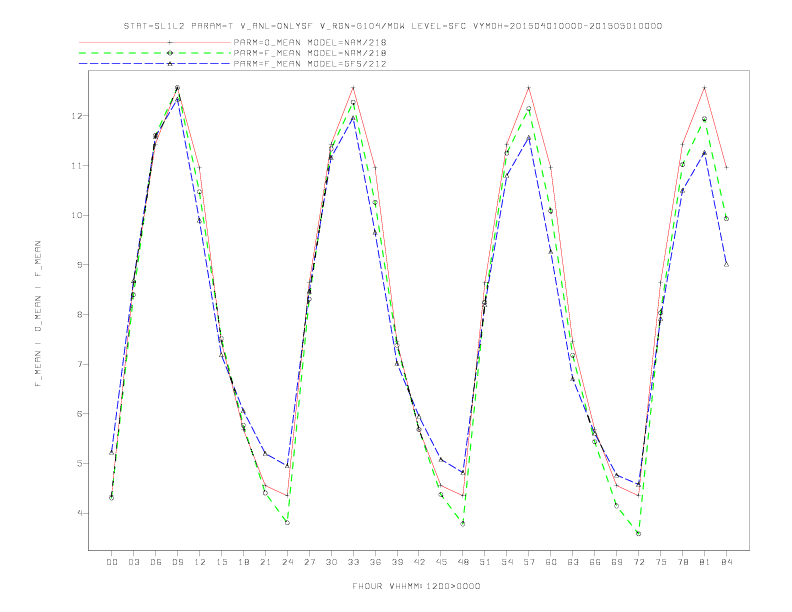
Task: Click forecast hour label 18 on x-axis
Action: (243, 562)
